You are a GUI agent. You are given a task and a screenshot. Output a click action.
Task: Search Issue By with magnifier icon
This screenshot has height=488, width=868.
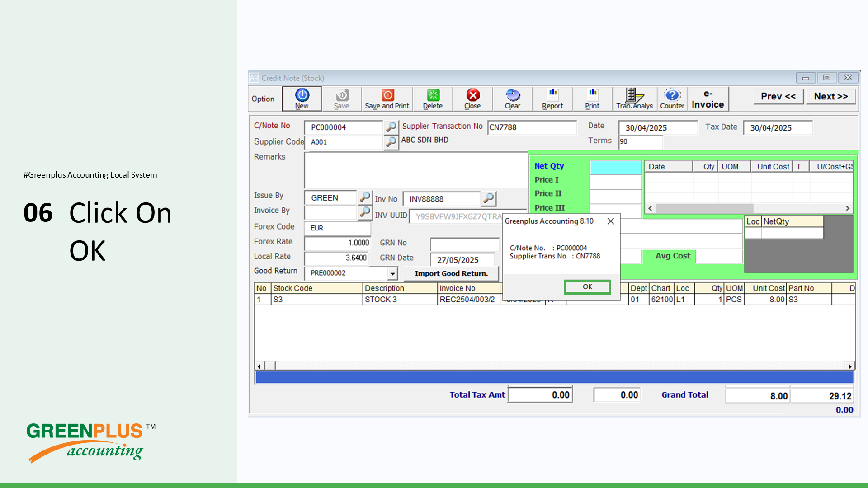[364, 197]
